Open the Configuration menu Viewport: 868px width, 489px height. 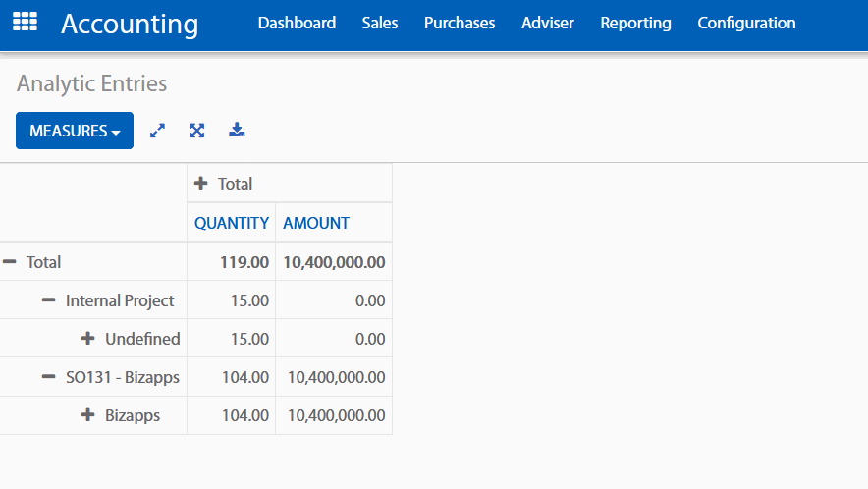click(746, 23)
